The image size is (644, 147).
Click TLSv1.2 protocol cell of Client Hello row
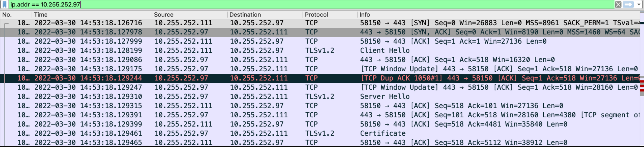click(x=319, y=50)
